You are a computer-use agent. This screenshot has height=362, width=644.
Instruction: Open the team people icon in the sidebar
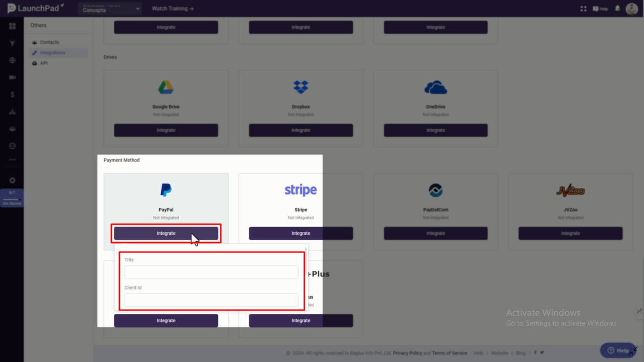pos(12,129)
